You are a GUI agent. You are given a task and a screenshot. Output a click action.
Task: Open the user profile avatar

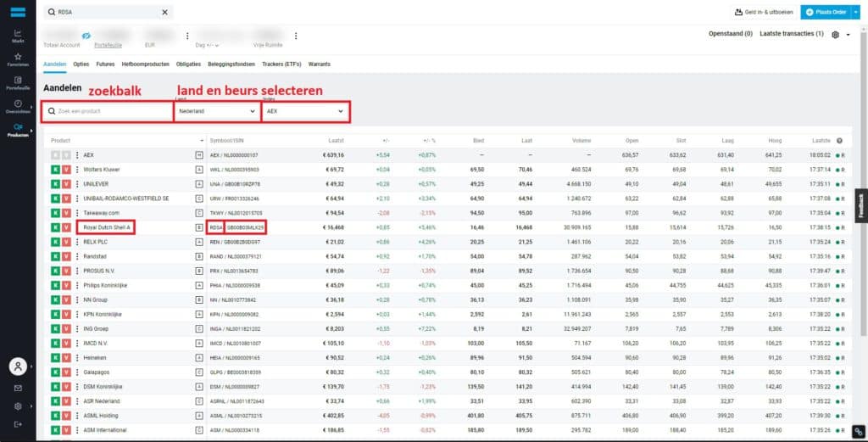(x=18, y=366)
